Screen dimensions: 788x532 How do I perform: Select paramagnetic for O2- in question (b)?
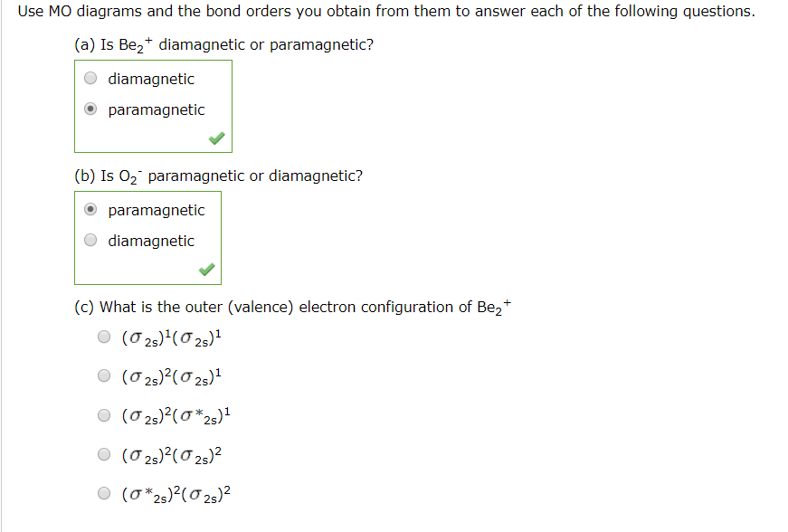pos(90,209)
